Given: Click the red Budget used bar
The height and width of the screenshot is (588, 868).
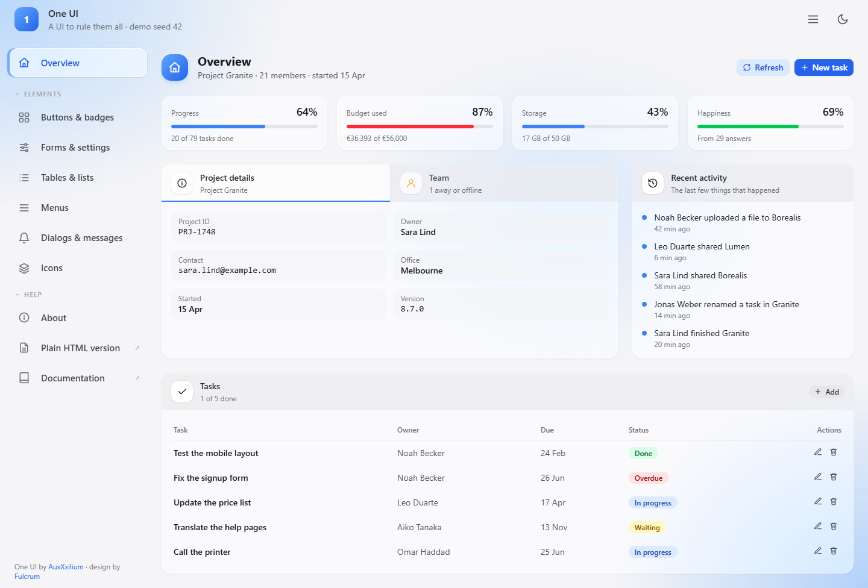Looking at the screenshot, I should point(420,127).
